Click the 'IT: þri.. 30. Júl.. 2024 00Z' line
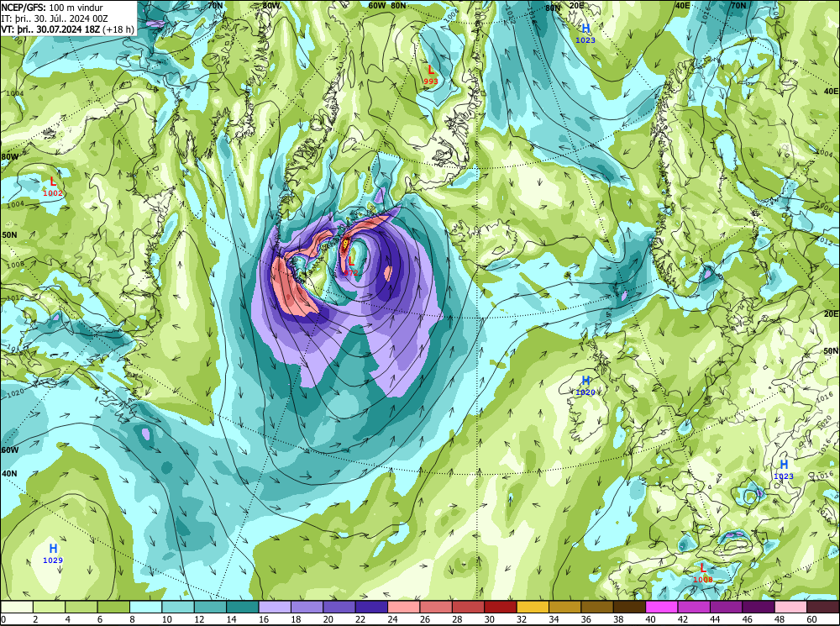Image resolution: width=840 pixels, height=626 pixels. coord(55,18)
